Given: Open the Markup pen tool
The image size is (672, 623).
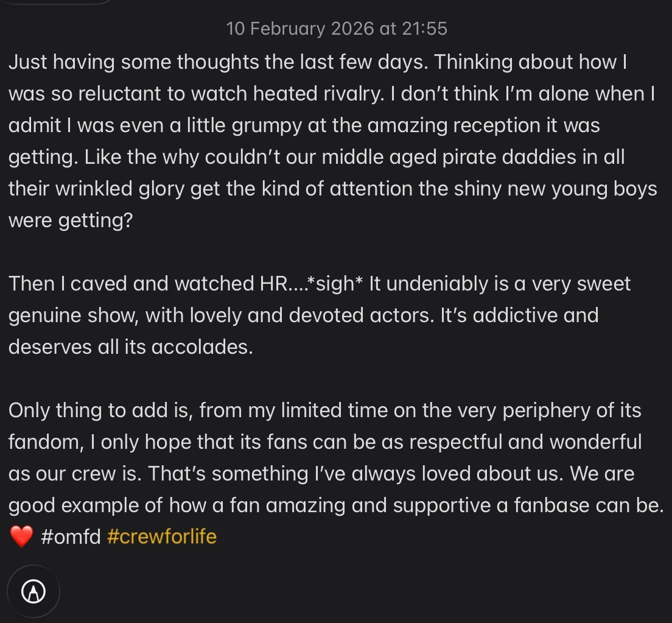Looking at the screenshot, I should (33, 591).
